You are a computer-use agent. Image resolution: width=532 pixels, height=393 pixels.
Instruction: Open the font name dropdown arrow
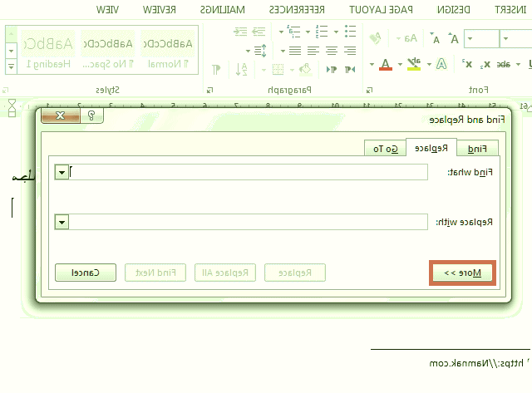click(505, 39)
